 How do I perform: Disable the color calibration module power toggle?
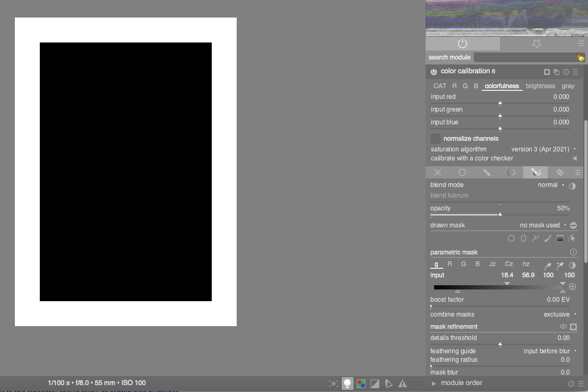point(434,72)
